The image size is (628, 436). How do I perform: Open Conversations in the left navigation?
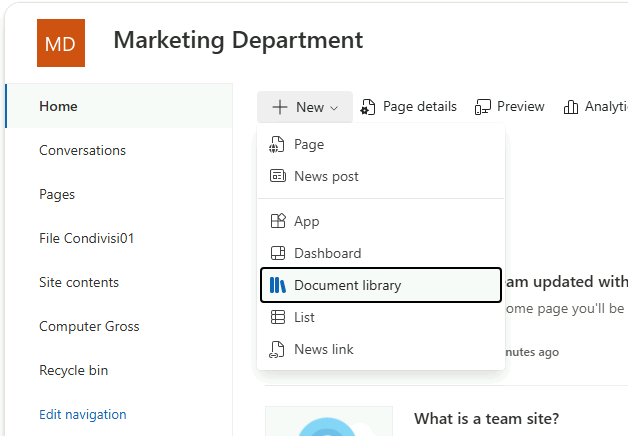(x=83, y=150)
